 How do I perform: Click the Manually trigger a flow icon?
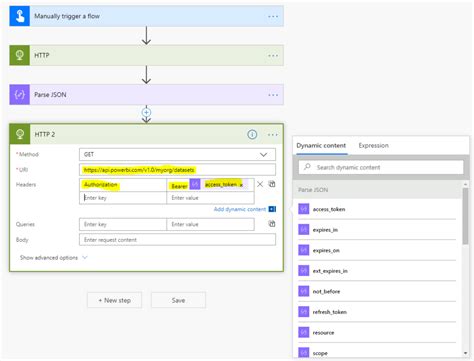20,16
